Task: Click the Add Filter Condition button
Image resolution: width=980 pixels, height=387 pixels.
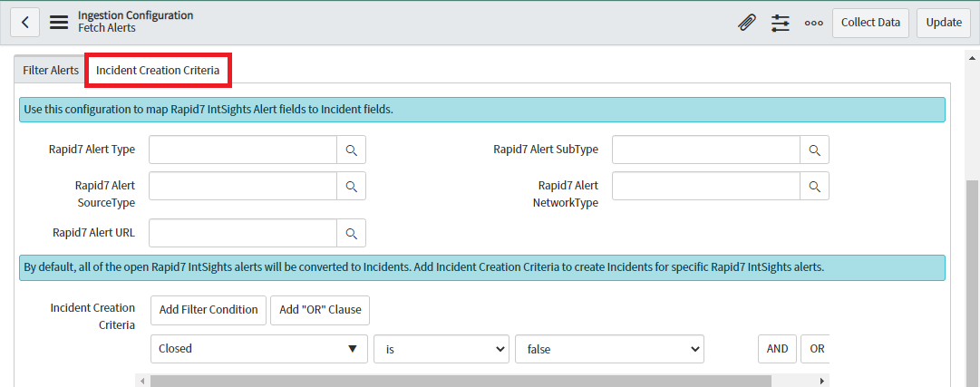Action: (209, 310)
